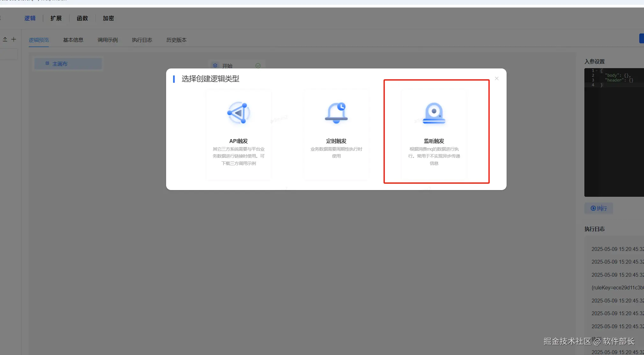The width and height of the screenshot is (644, 355).
Task: Open the 扩展 top menu
Action: coord(56,18)
